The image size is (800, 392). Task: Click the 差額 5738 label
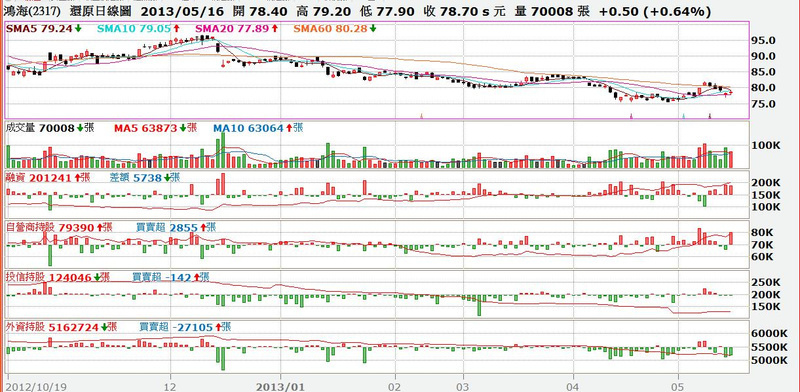pos(144,178)
